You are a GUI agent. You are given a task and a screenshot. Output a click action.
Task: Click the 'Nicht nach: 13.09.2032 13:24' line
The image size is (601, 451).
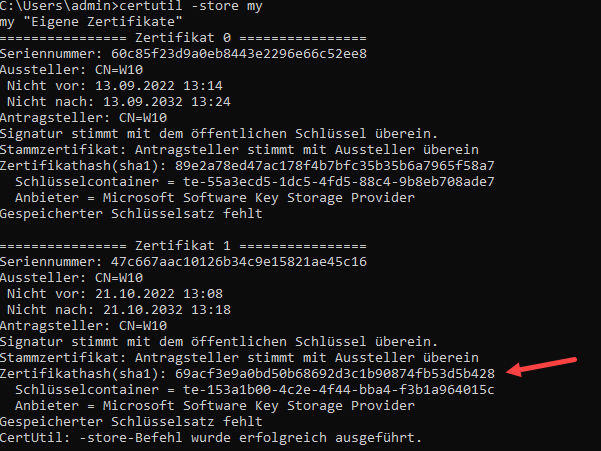tap(119, 101)
